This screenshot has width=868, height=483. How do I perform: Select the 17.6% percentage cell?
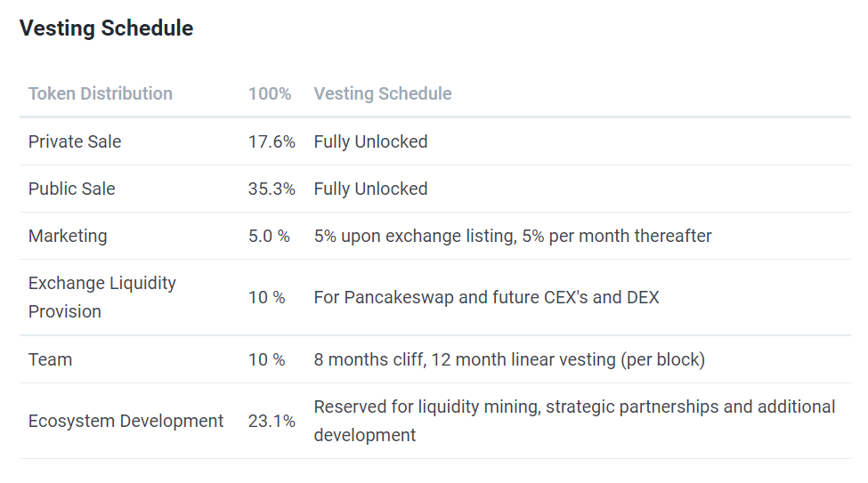(x=272, y=141)
